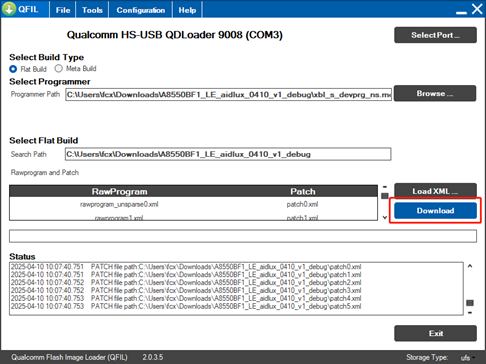The height and width of the screenshot is (364, 486).
Task: Click the rawprogram list scrollbar thumb
Action: click(385, 196)
